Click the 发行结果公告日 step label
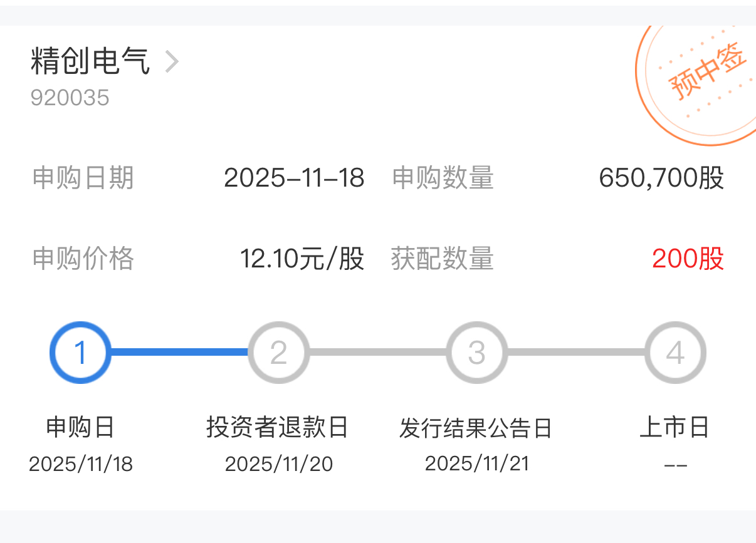The width and height of the screenshot is (756, 543). point(476,428)
